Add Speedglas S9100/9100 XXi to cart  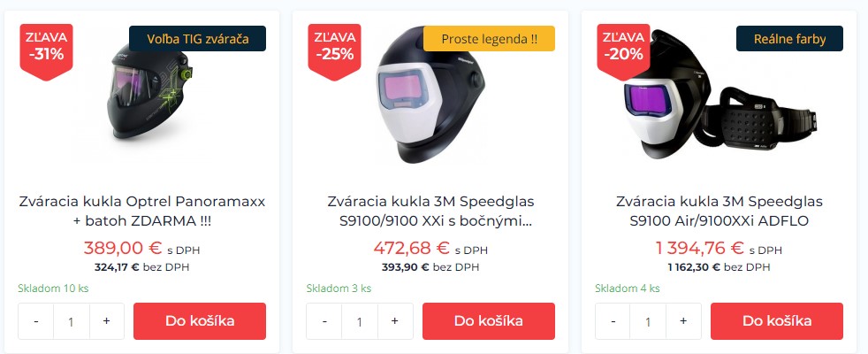489,321
